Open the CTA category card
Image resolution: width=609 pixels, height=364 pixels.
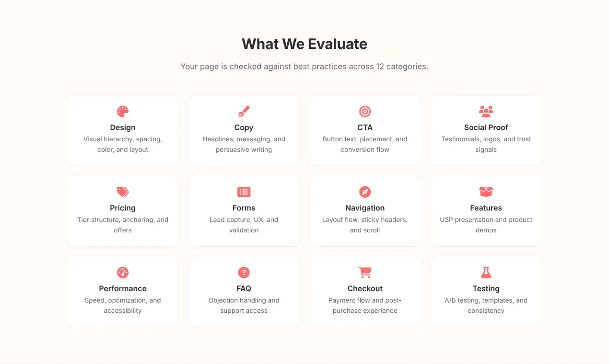[x=365, y=130]
